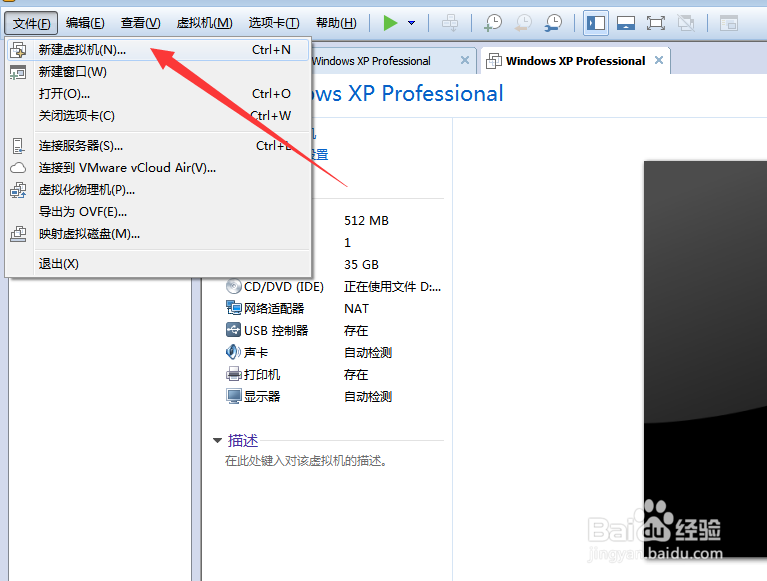767x581 pixels.
Task: Click the send Ctrl+Alt+Del toolbar icon
Action: 450,23
